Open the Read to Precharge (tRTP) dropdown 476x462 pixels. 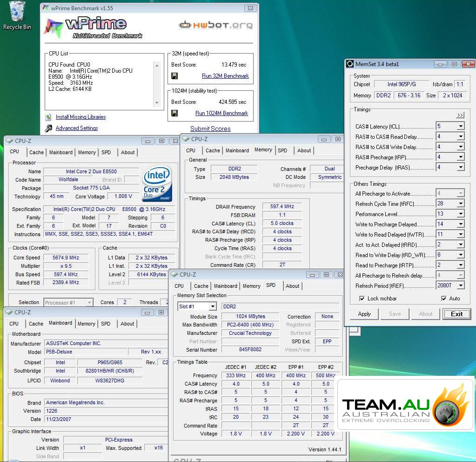[x=461, y=265]
